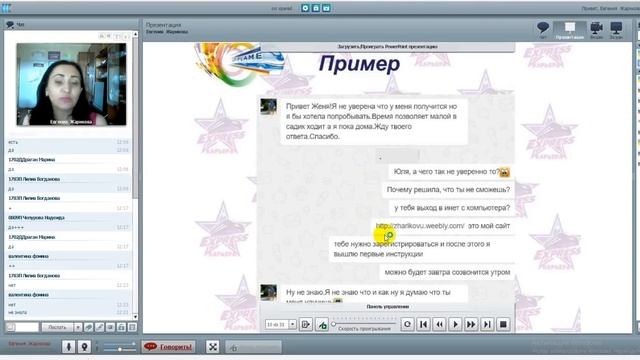
Task: Play the presentation
Action: coord(455,324)
